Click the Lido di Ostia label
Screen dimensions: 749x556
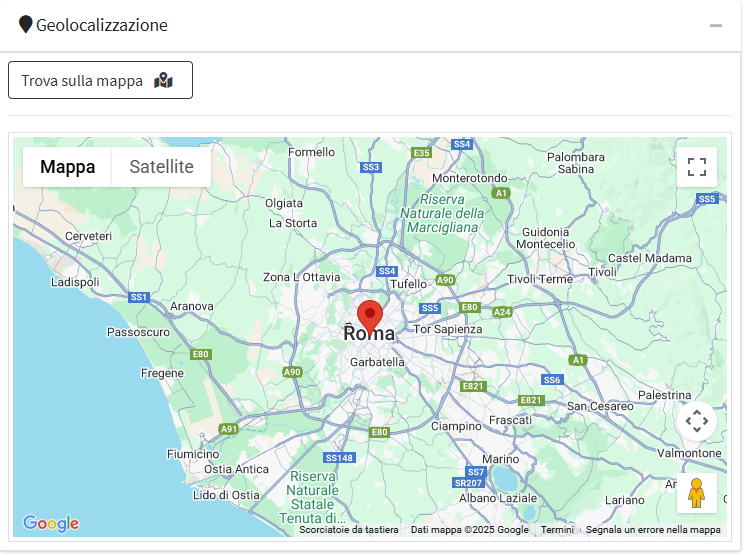point(226,495)
